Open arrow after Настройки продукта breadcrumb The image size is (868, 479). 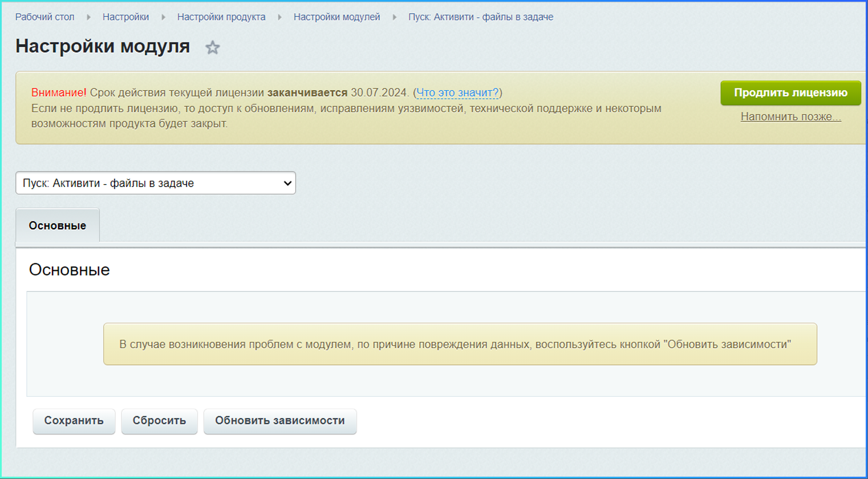pyautogui.click(x=279, y=17)
